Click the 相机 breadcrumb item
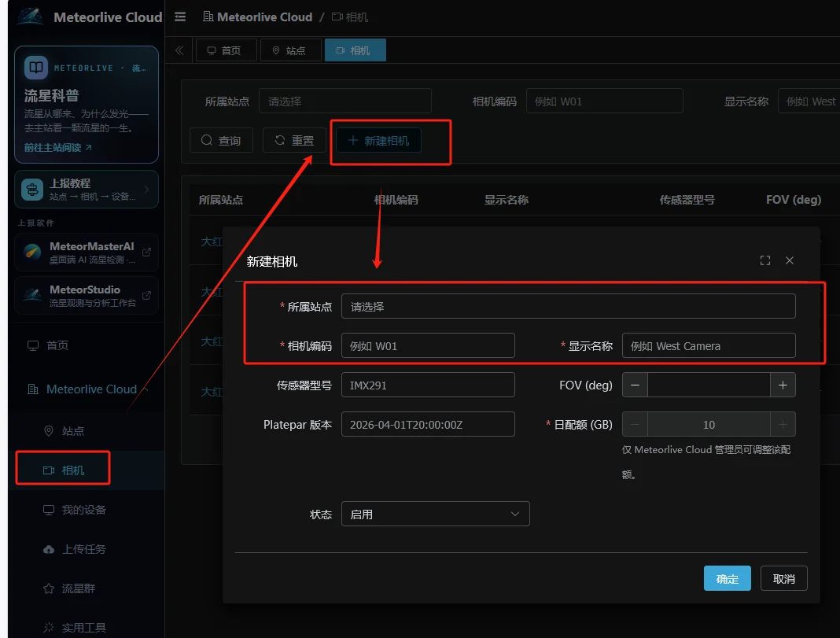840x638 pixels. point(350,17)
